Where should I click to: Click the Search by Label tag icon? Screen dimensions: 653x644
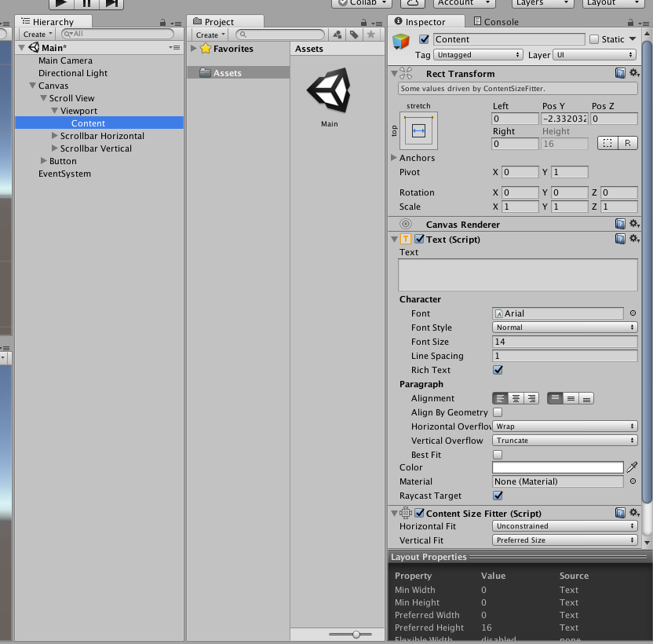pos(354,35)
